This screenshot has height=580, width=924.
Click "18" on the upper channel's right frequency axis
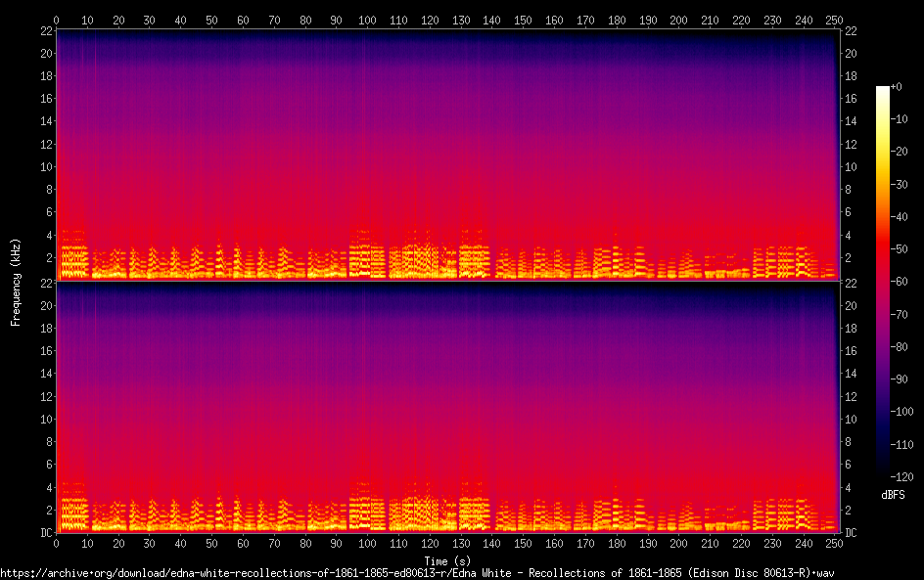(851, 76)
